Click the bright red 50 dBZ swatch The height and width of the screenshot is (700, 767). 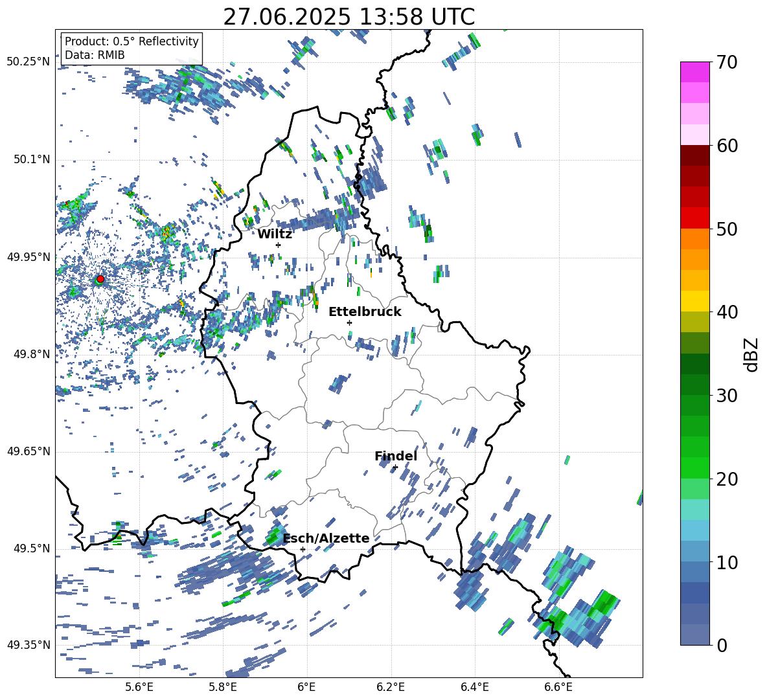(694, 218)
